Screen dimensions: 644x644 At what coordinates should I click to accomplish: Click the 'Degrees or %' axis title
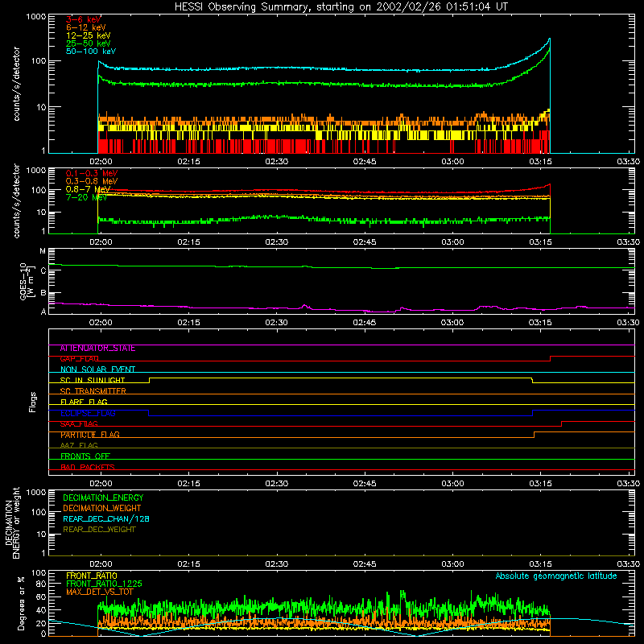tap(21, 603)
